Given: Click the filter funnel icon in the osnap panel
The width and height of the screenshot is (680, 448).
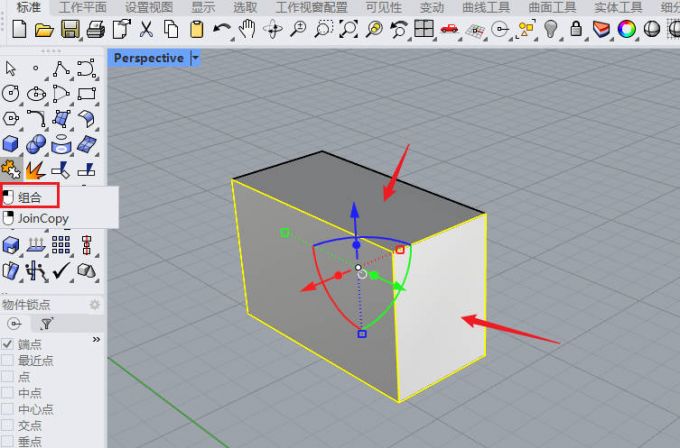Looking at the screenshot, I should (x=46, y=324).
